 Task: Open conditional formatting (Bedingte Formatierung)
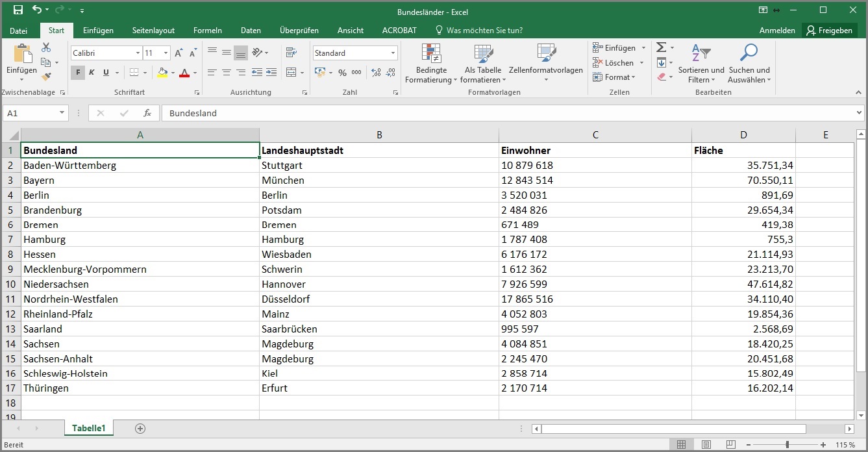pos(431,62)
